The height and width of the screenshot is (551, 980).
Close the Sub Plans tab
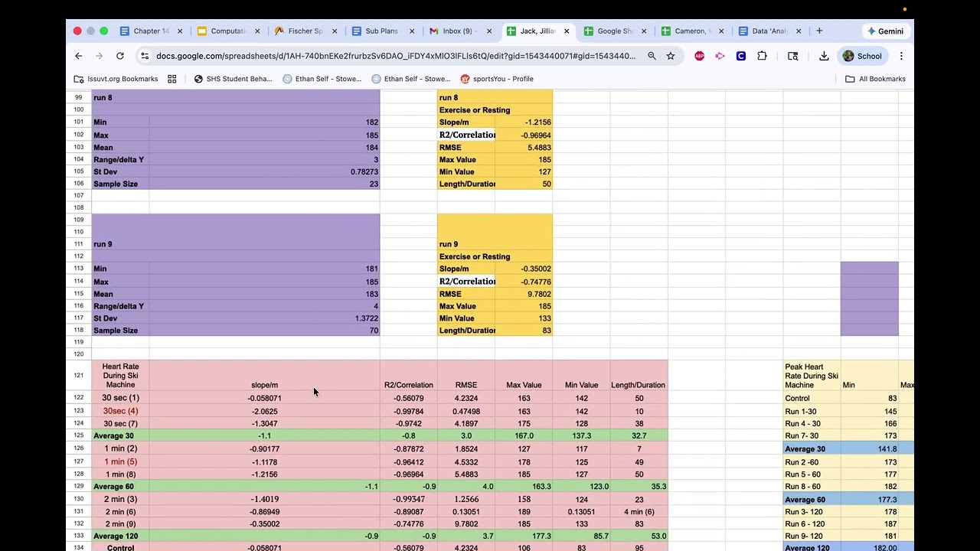(x=412, y=31)
